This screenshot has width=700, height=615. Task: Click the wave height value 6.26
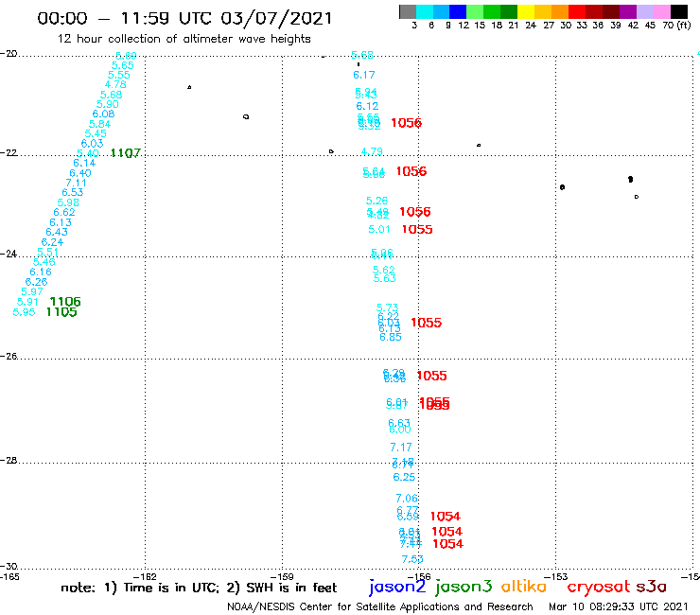(x=36, y=282)
